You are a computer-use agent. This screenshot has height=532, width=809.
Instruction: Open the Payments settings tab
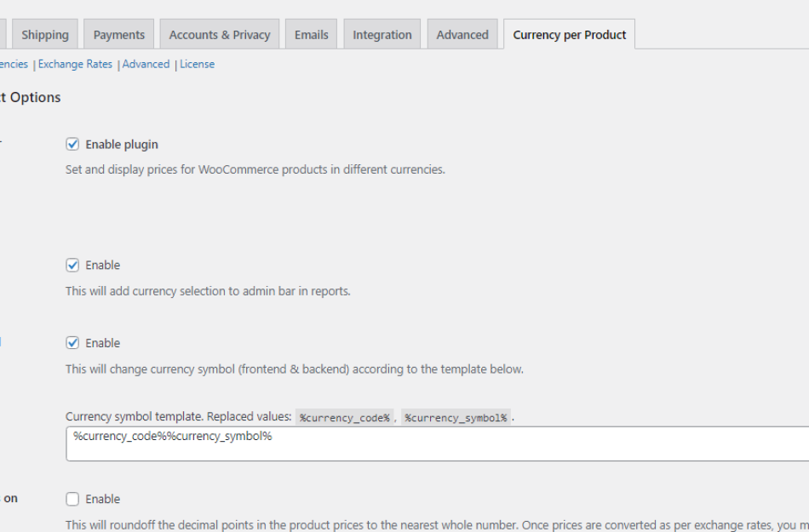118,34
